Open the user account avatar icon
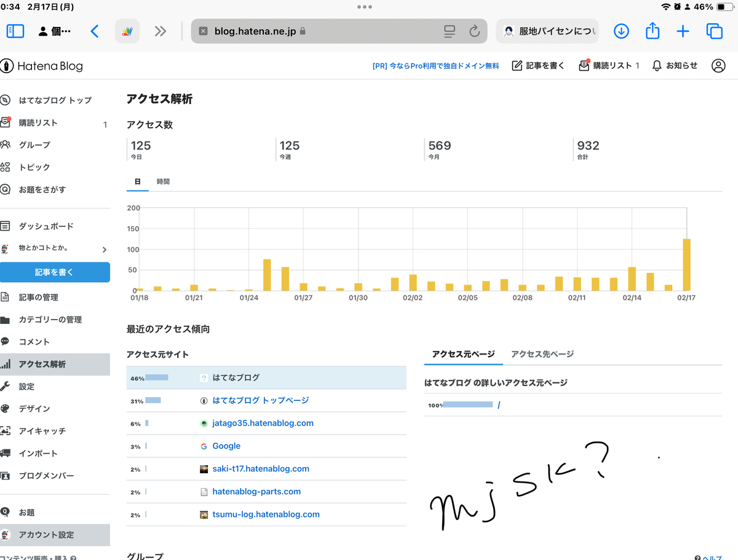 point(718,66)
